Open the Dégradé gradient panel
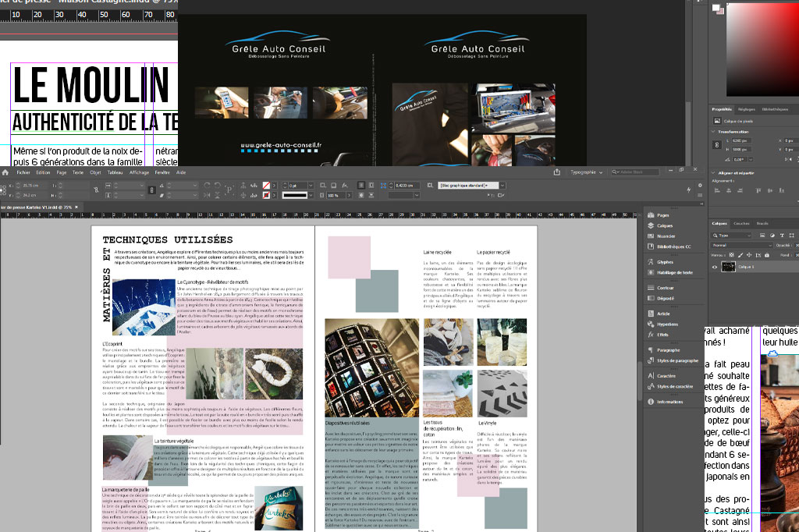Viewport: 799px width, 532px height. point(663,299)
